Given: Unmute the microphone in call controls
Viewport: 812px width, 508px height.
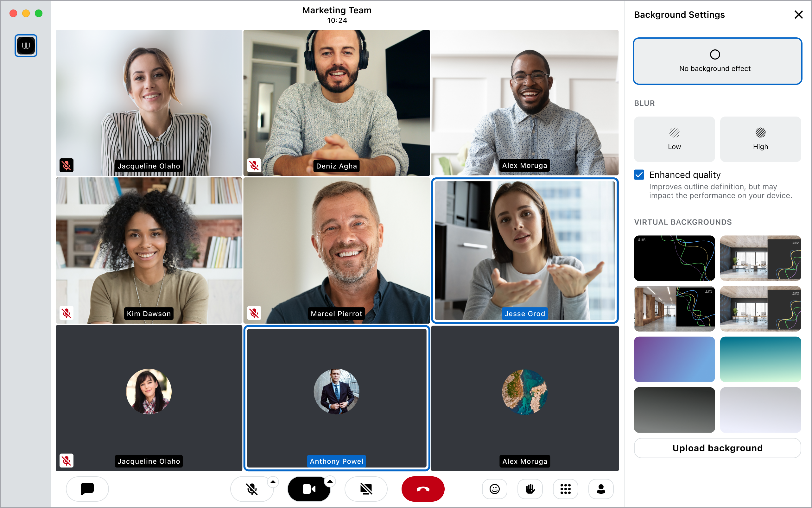Looking at the screenshot, I should click(x=252, y=489).
